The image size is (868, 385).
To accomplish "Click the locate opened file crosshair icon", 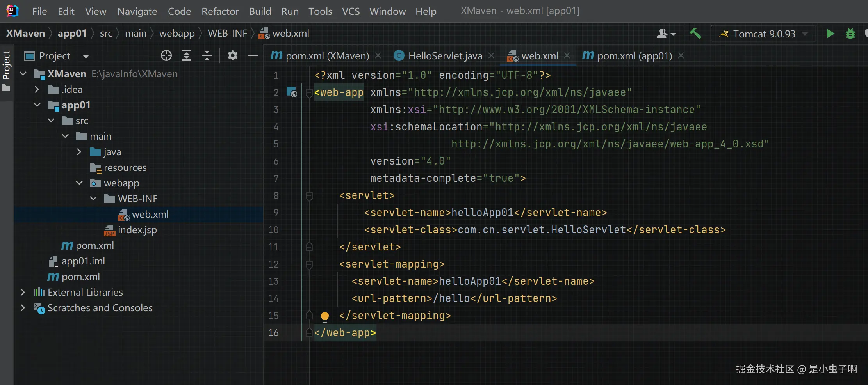I will [166, 56].
